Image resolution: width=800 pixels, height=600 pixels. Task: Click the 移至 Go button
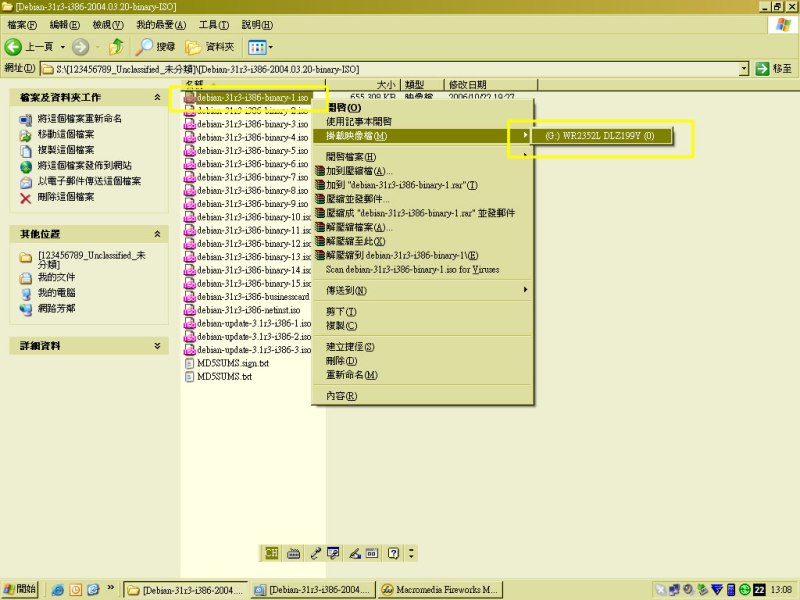click(x=774, y=69)
